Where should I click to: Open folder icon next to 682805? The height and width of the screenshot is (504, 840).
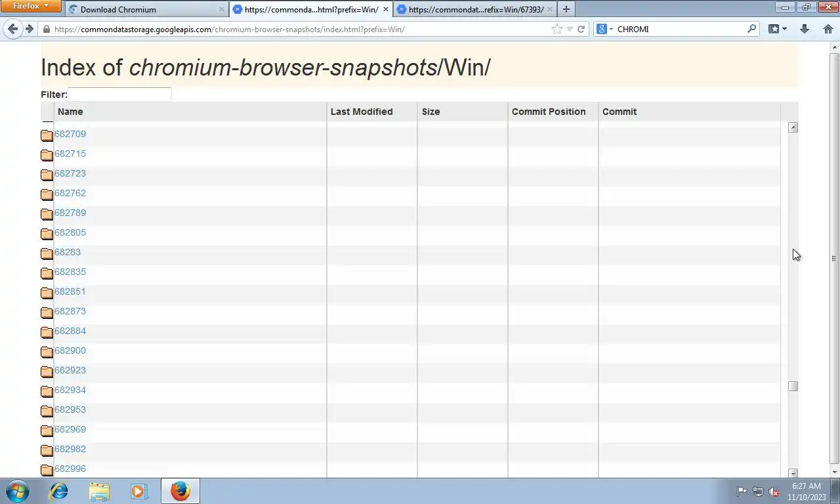coord(47,234)
